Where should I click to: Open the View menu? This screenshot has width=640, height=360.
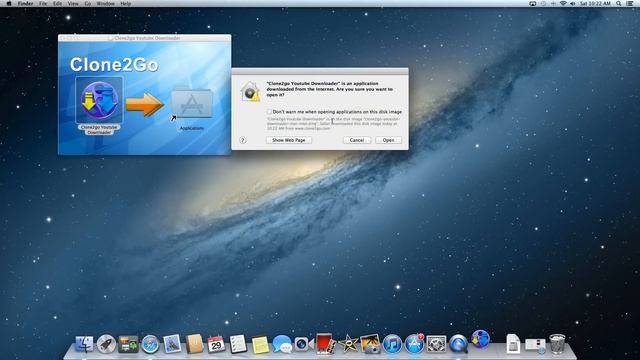click(x=73, y=3)
